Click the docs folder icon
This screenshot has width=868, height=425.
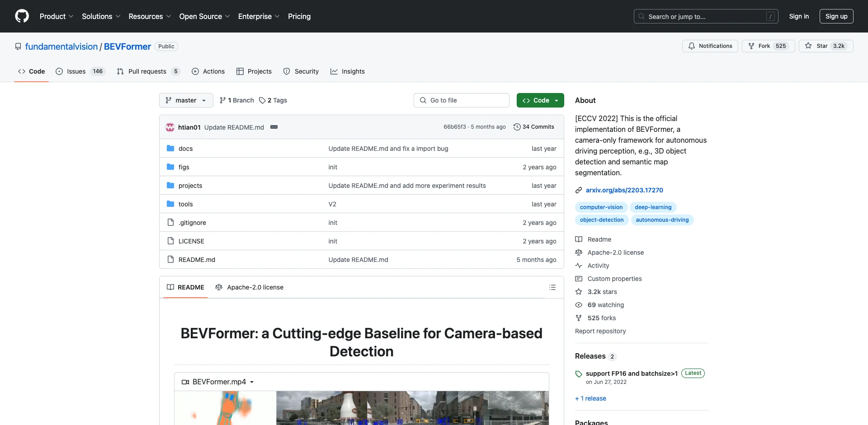pyautogui.click(x=170, y=148)
